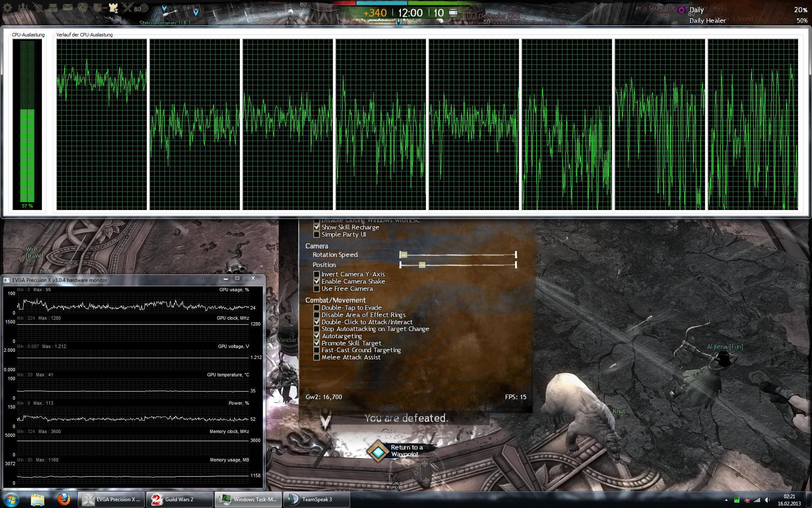Click the last CPU core history graph
Image resolution: width=812 pixels, height=508 pixels.
[753, 124]
